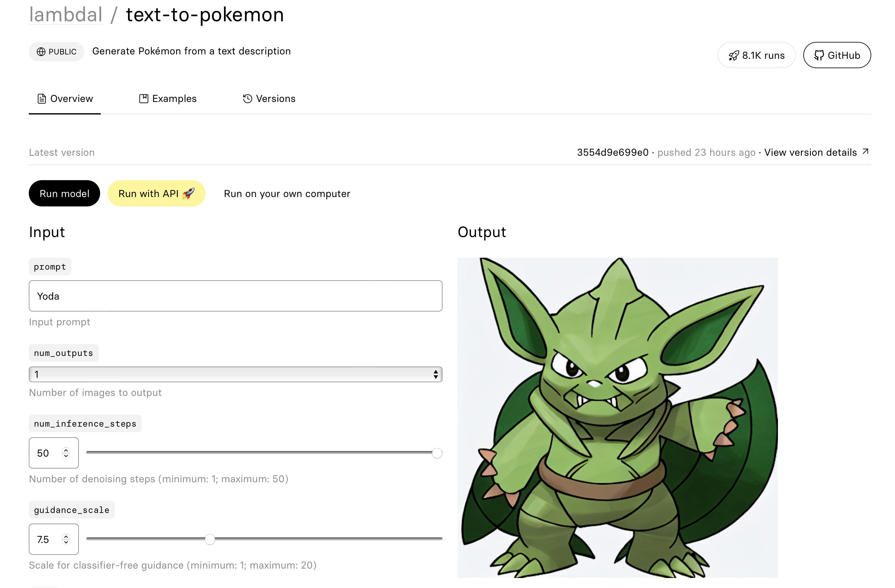Screen dimensions: 895x588
Task: Click the 'Latest version' label
Action: (62, 152)
